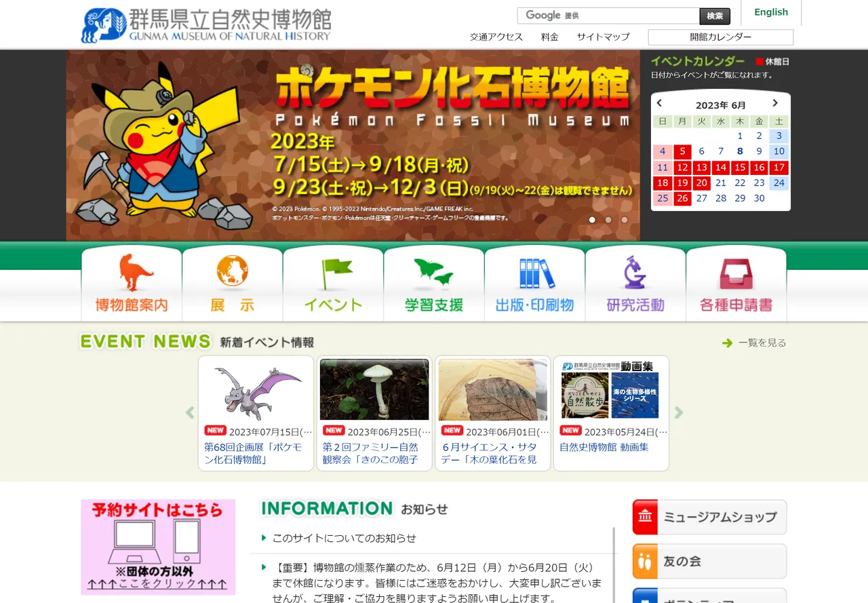Select June 3 in event calendar

tap(779, 136)
